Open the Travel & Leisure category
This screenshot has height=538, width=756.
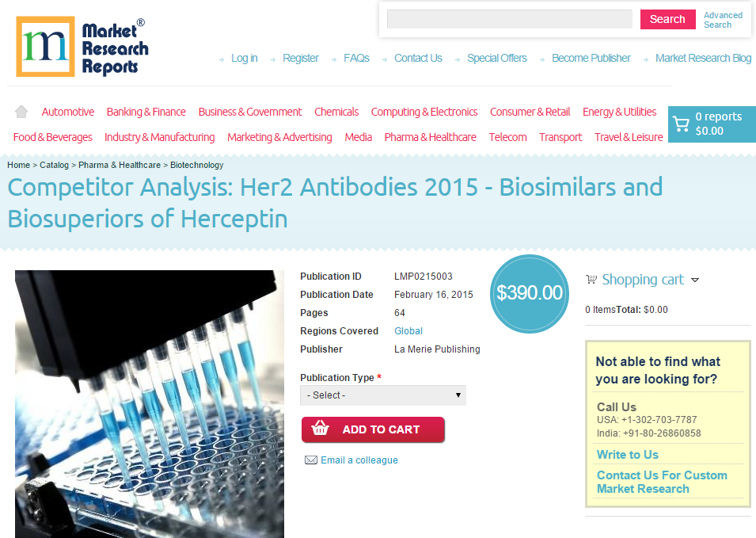[x=628, y=136]
